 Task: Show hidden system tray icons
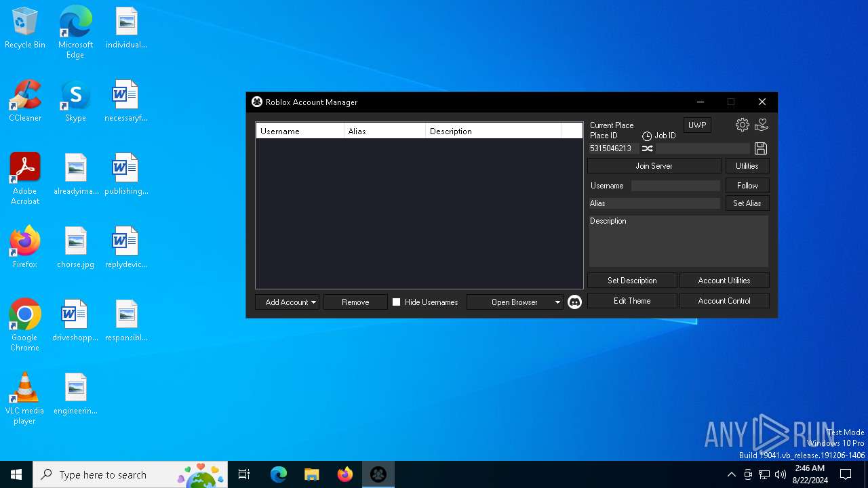coord(731,474)
